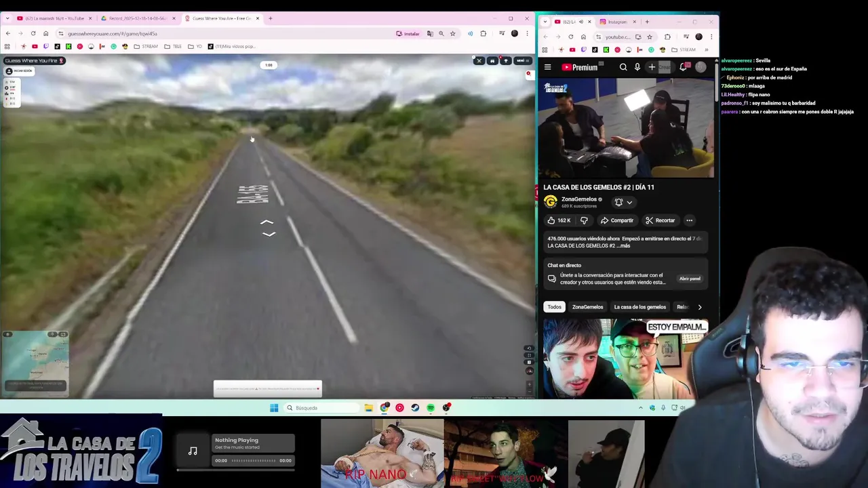This screenshot has width=868, height=488.
Task: Move forward with the Street View arrow
Action: click(x=267, y=222)
